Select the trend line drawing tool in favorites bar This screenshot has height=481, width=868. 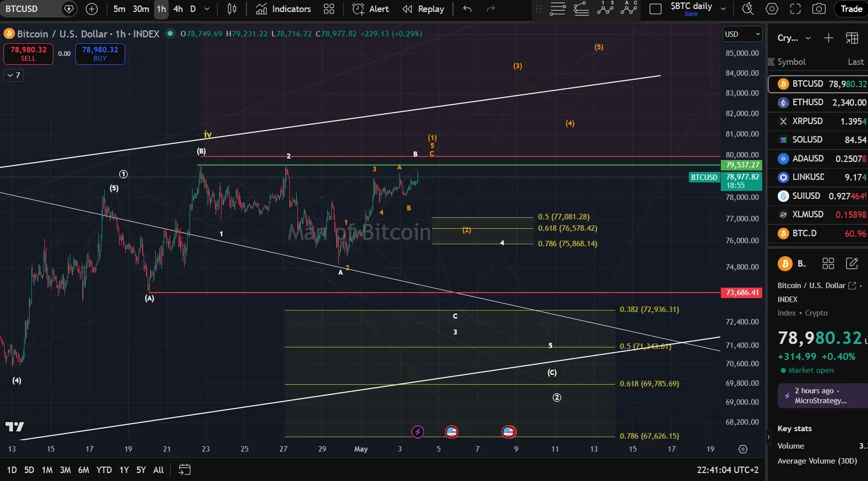[x=581, y=9]
